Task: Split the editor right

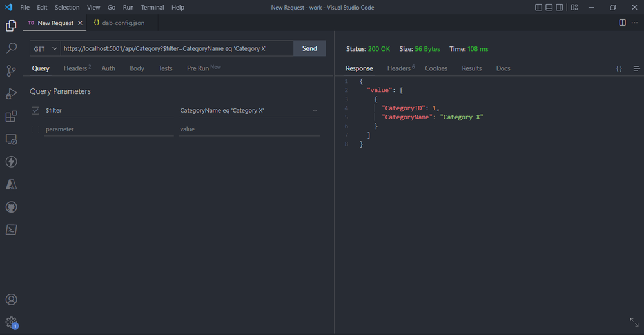Action: tap(622, 23)
